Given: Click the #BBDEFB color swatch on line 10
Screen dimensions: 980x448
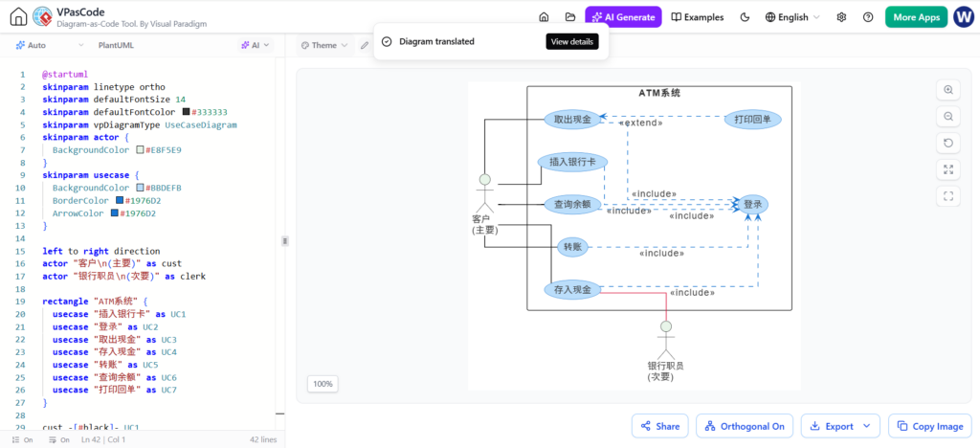Looking at the screenshot, I should click(x=140, y=188).
